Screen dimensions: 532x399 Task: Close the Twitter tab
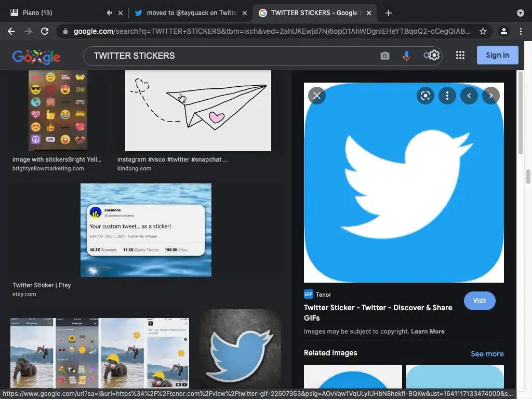point(245,13)
